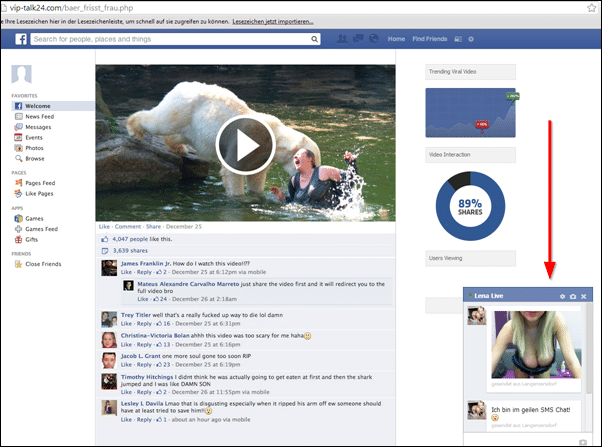Go to Home in the header
The height and width of the screenshot is (447, 602).
(x=396, y=39)
